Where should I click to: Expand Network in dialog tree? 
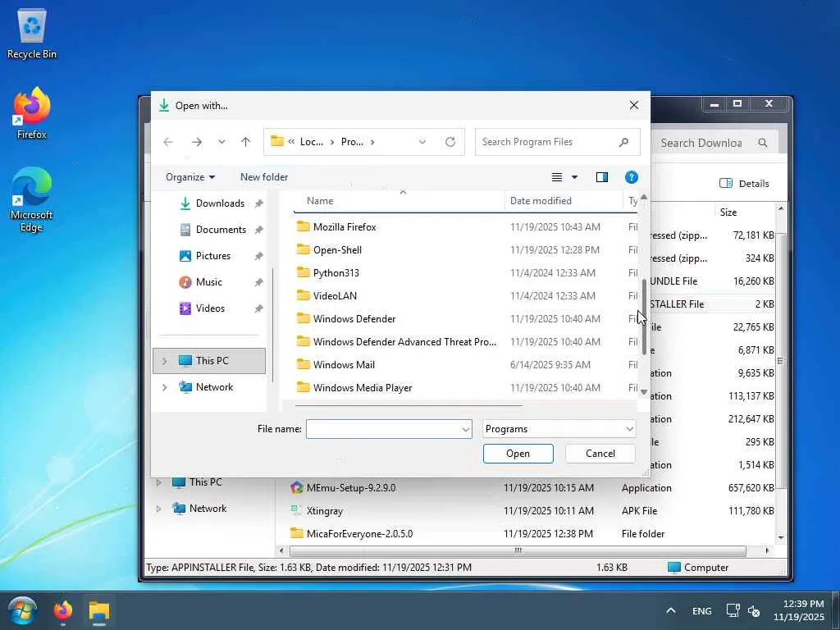tap(164, 387)
